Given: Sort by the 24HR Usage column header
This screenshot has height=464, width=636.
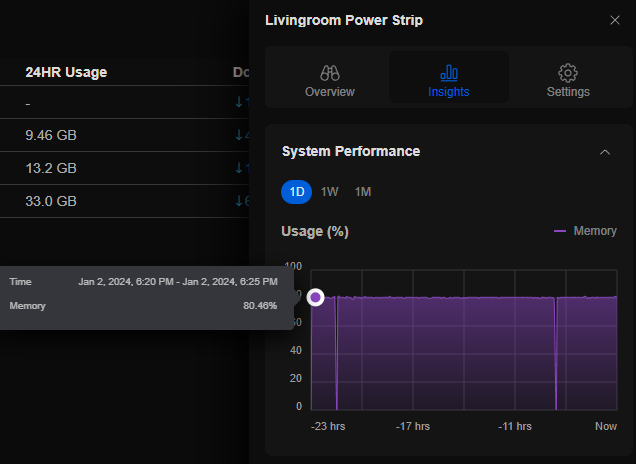Looking at the screenshot, I should 66,72.
